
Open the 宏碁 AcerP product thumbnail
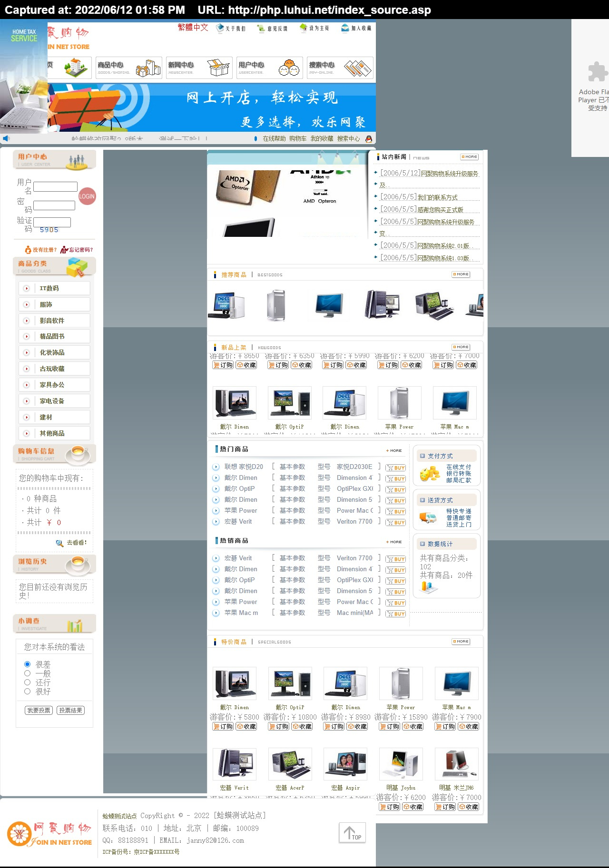[290, 764]
